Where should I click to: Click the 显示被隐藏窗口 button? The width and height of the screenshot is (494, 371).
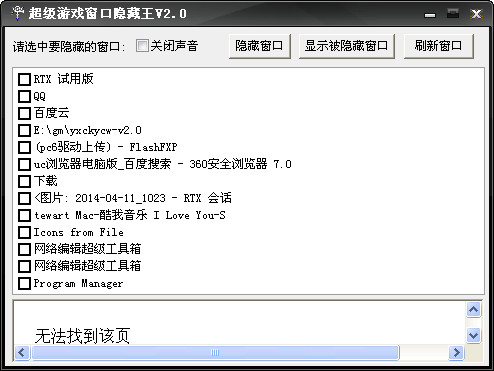(347, 46)
